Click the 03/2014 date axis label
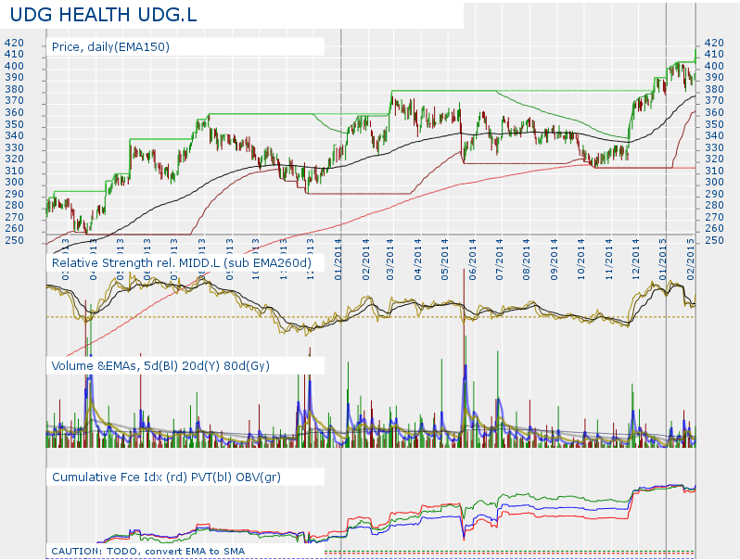This screenshot has width=740, height=560. pyautogui.click(x=389, y=260)
